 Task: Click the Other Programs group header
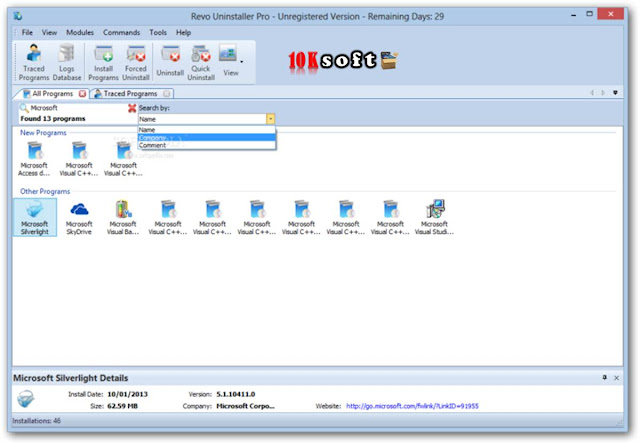tap(45, 191)
